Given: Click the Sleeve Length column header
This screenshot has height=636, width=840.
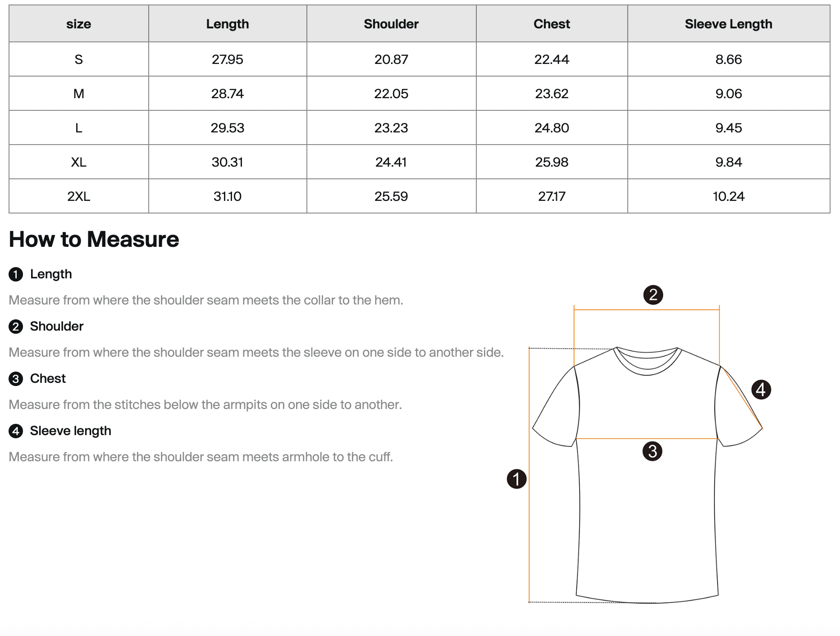Looking at the screenshot, I should (x=728, y=24).
